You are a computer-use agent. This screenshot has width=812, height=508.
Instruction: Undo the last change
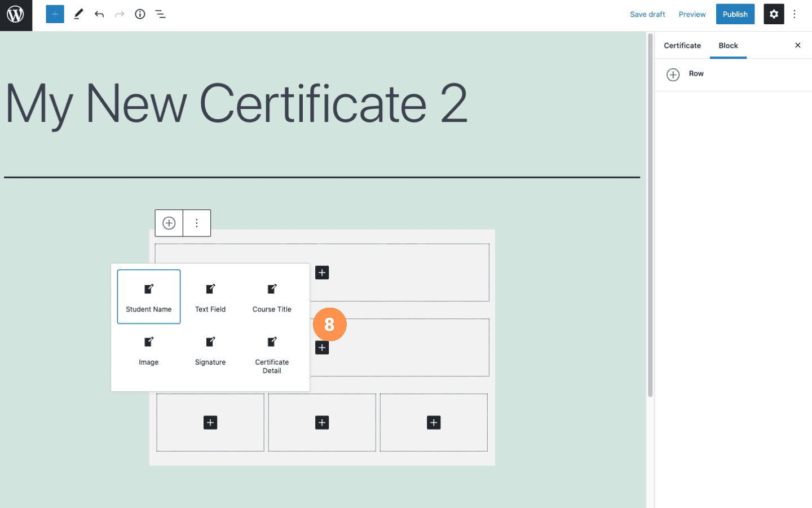click(99, 14)
